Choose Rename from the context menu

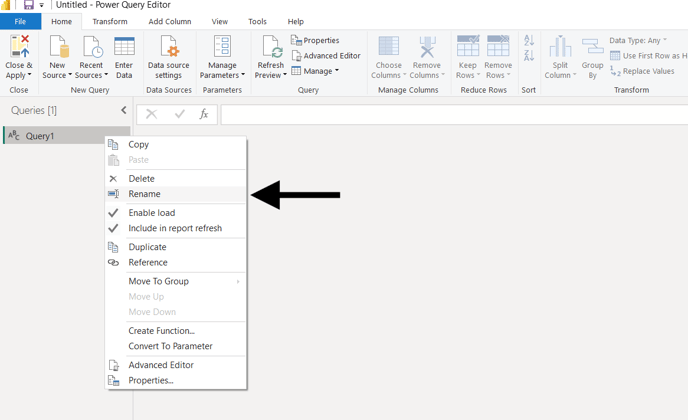point(144,194)
